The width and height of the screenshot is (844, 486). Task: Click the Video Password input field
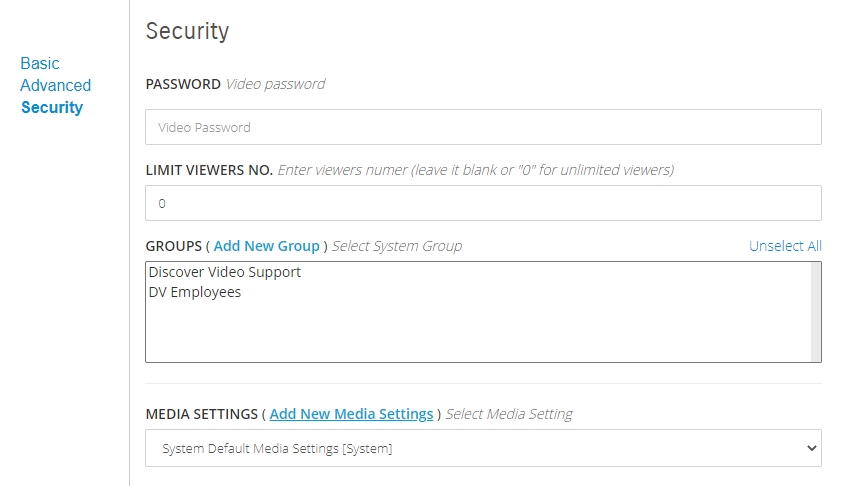point(483,127)
